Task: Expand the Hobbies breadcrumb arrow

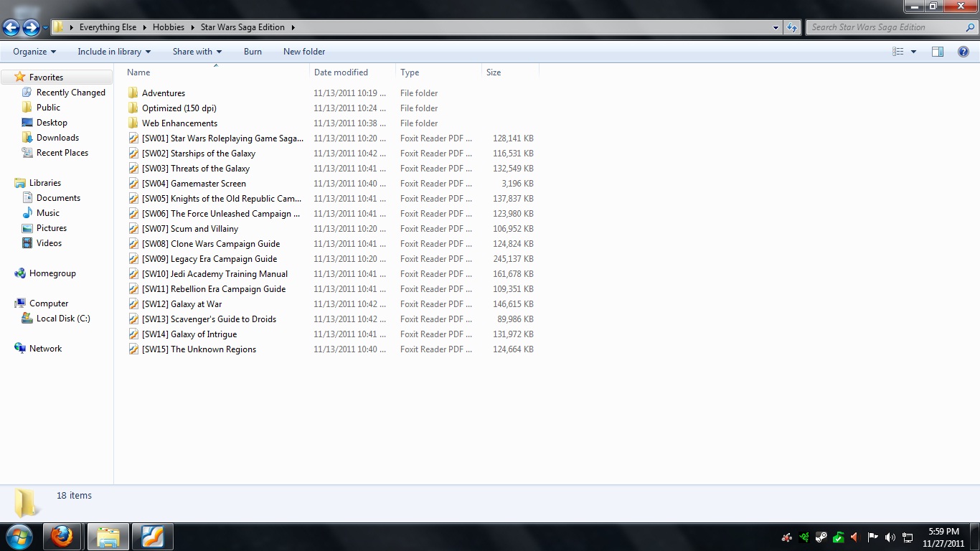Action: [192, 27]
